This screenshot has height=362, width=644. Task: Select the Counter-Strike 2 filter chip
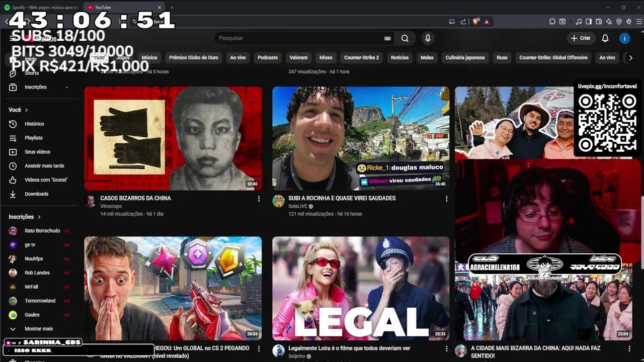click(362, 58)
